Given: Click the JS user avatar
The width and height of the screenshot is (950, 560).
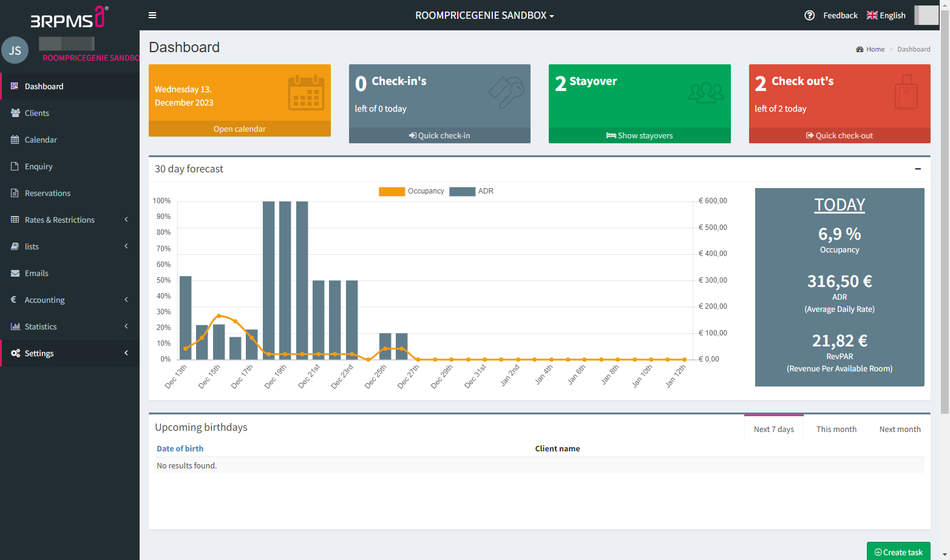Looking at the screenshot, I should (x=15, y=50).
